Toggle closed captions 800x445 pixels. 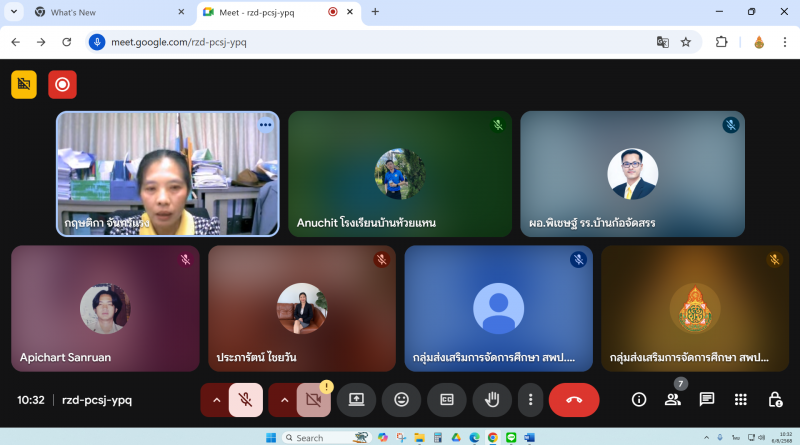click(447, 399)
